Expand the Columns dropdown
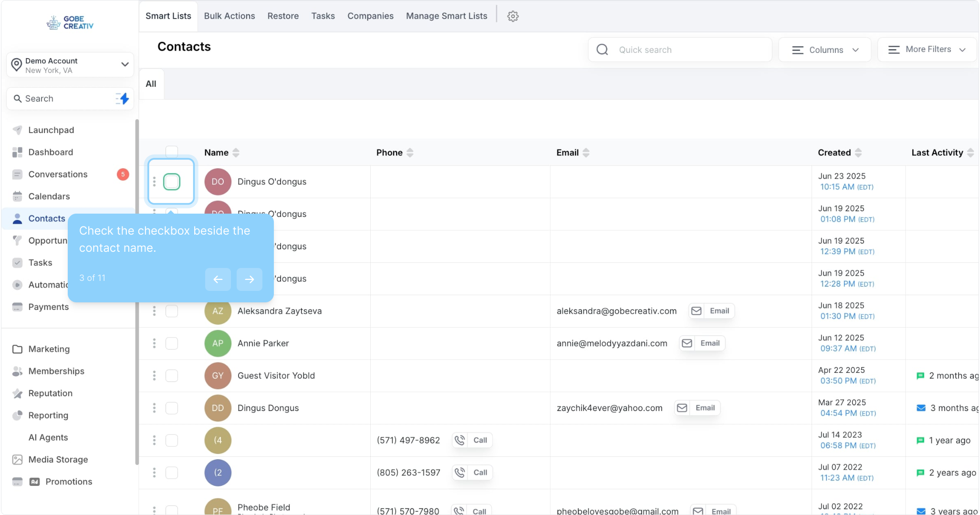Image resolution: width=980 pixels, height=515 pixels. 825,50
